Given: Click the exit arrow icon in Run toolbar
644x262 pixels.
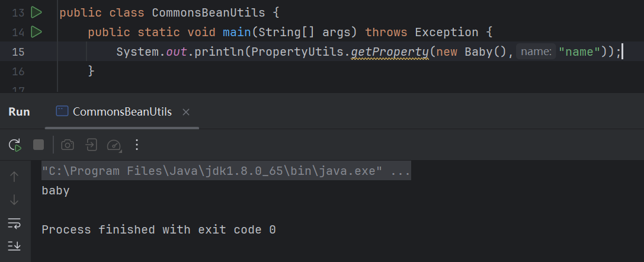Looking at the screenshot, I should tap(91, 145).
